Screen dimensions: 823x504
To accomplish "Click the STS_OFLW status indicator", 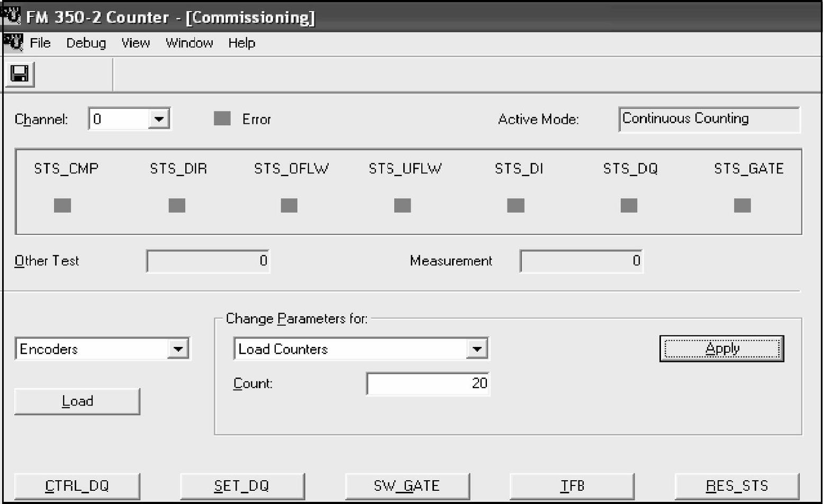I will (x=289, y=205).
